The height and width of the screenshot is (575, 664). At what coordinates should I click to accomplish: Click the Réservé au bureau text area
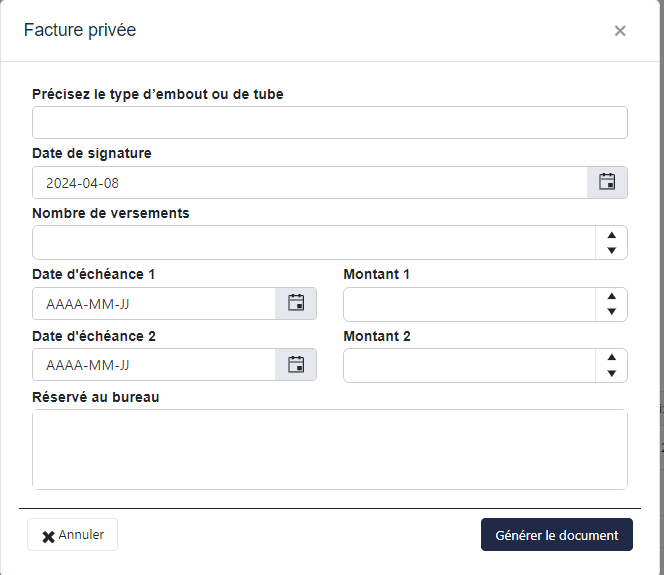(329, 449)
